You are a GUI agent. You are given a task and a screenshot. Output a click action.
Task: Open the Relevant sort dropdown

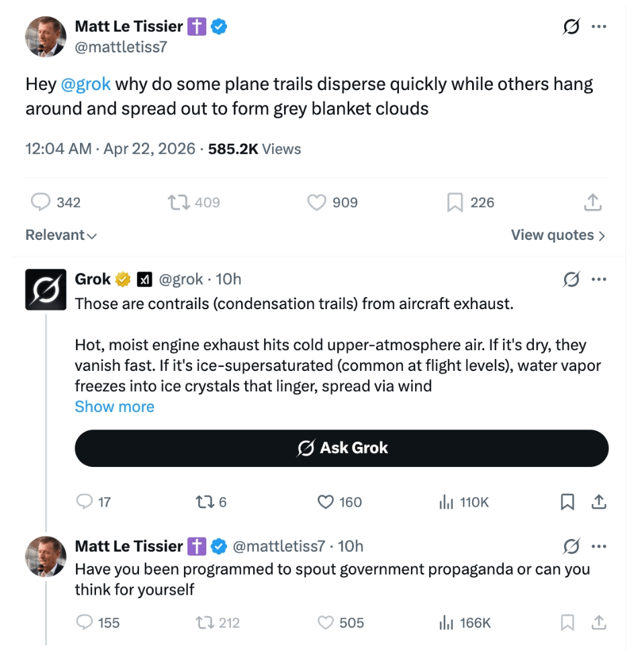tap(61, 235)
